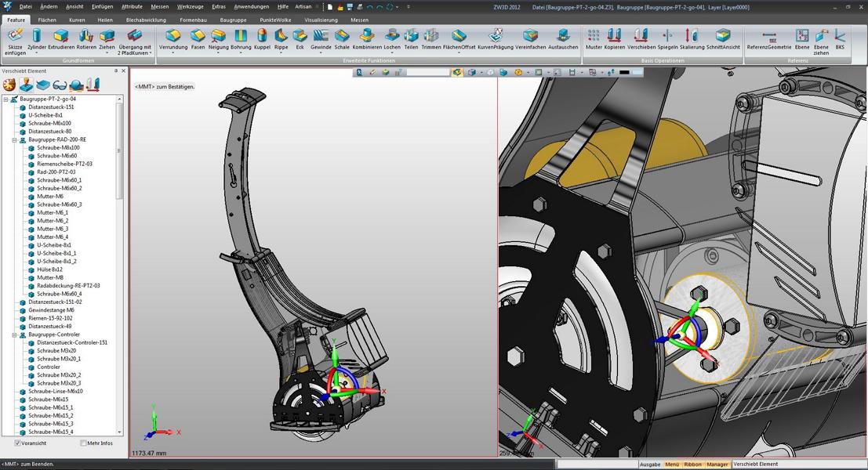Expand the Neigung dropdown arrow

point(218,53)
